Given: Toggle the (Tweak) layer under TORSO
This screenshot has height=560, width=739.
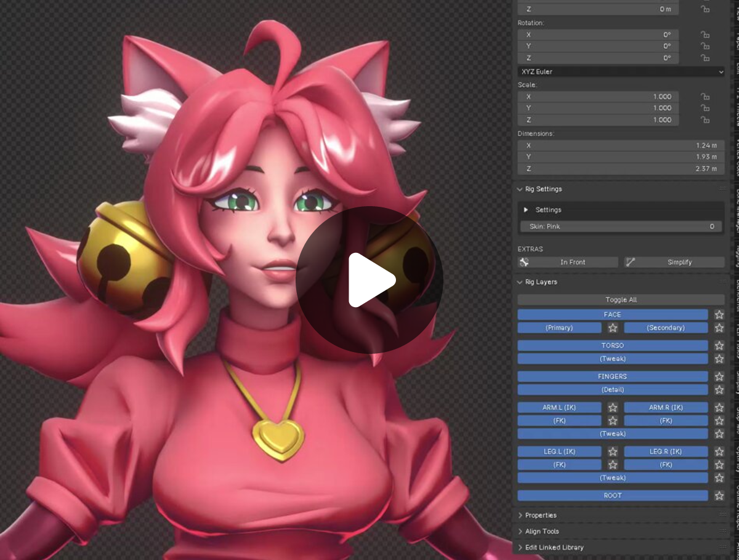Looking at the screenshot, I should click(x=613, y=359).
